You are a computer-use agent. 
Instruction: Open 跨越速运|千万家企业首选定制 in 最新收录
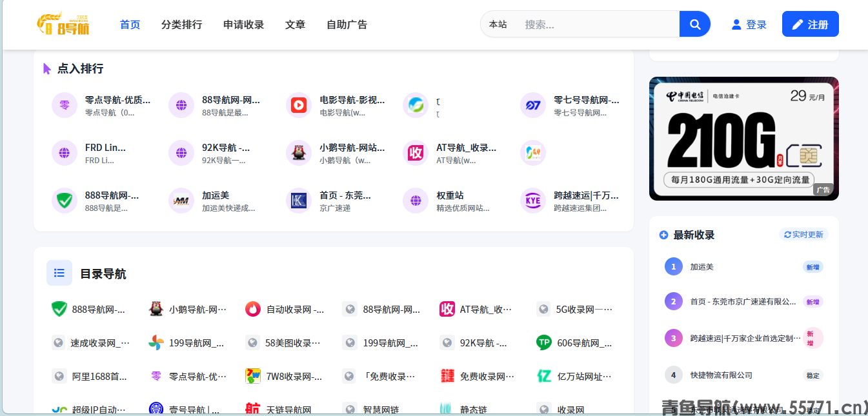point(745,338)
